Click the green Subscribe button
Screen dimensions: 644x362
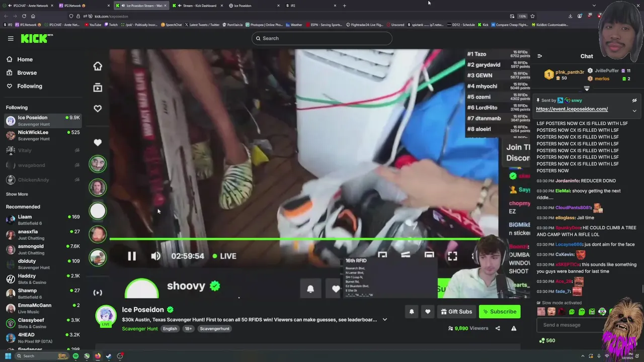point(500,312)
